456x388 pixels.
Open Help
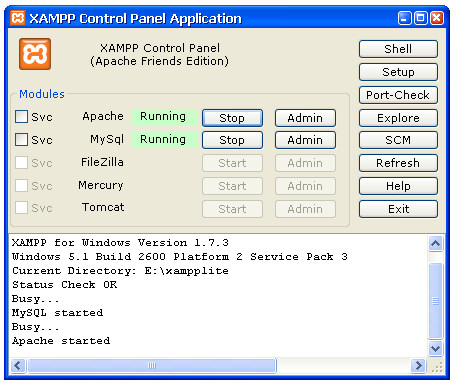click(398, 186)
